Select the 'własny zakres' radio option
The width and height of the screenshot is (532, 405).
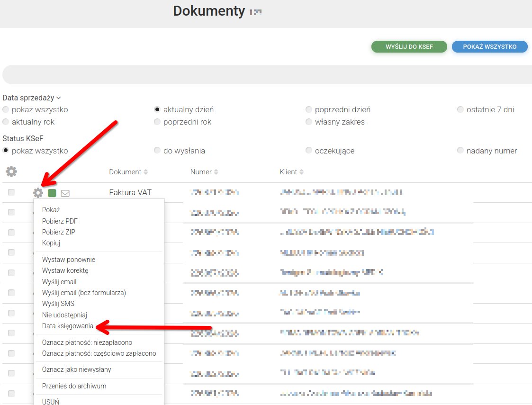[308, 122]
